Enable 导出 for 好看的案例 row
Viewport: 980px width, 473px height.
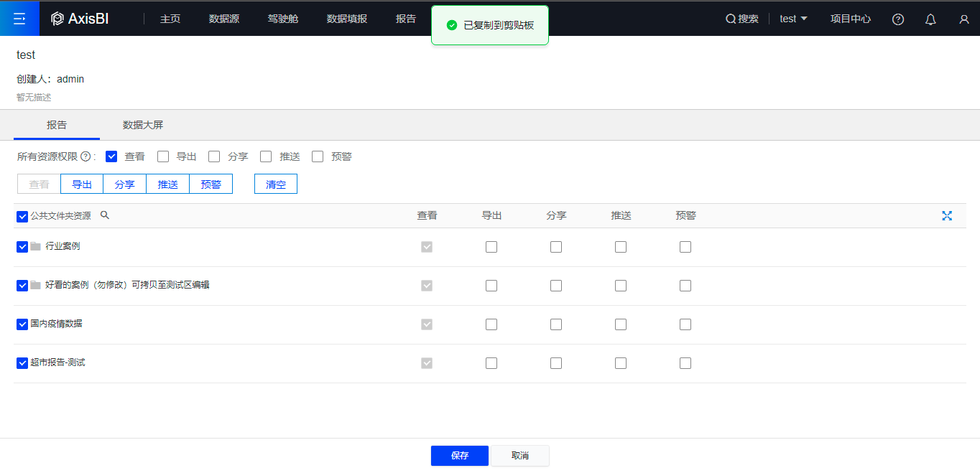(x=491, y=286)
